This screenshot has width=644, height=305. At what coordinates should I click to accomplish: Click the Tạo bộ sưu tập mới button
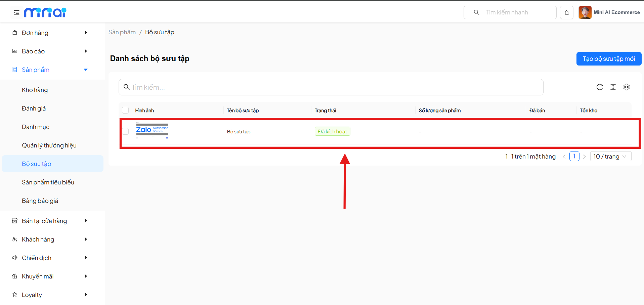tap(608, 59)
